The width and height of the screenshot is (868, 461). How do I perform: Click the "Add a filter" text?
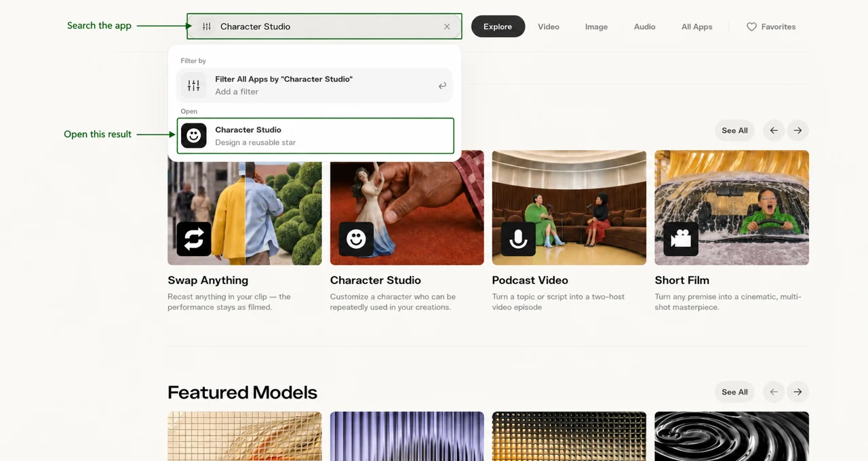(x=237, y=92)
